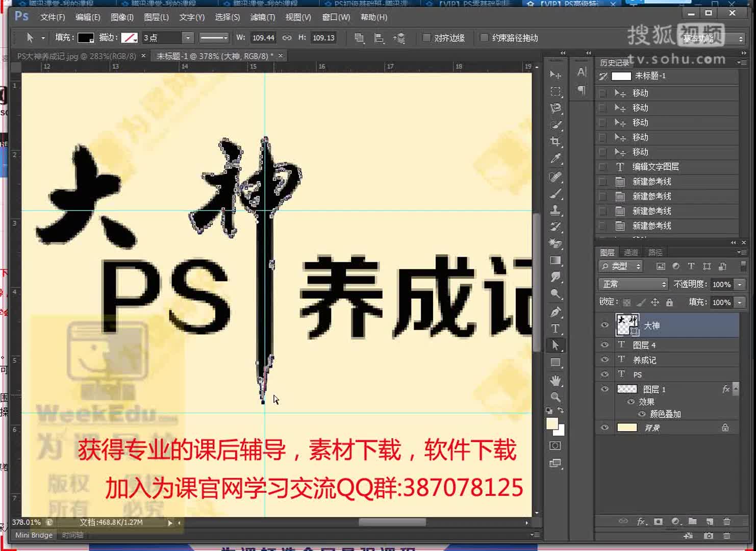Delete layer with Layers panel trash button

pos(726,521)
